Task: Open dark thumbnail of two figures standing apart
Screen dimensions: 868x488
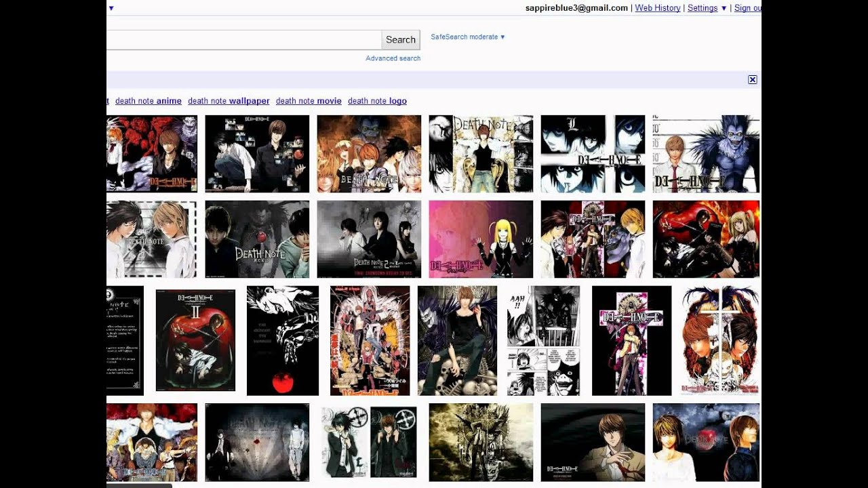Action: 257,443
